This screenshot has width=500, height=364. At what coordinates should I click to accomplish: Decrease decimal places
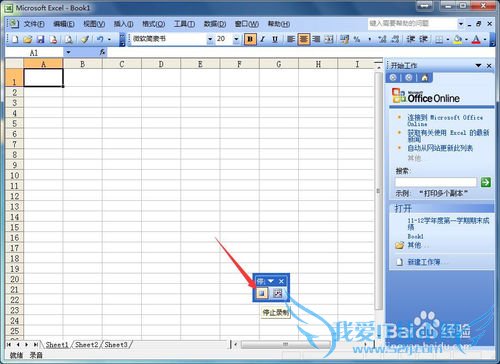click(x=395, y=39)
